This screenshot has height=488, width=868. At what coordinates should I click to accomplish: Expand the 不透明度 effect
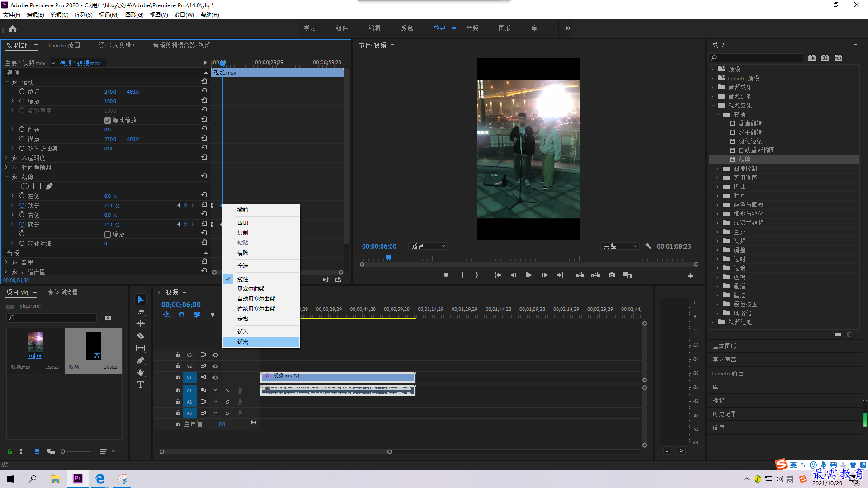coord(6,158)
